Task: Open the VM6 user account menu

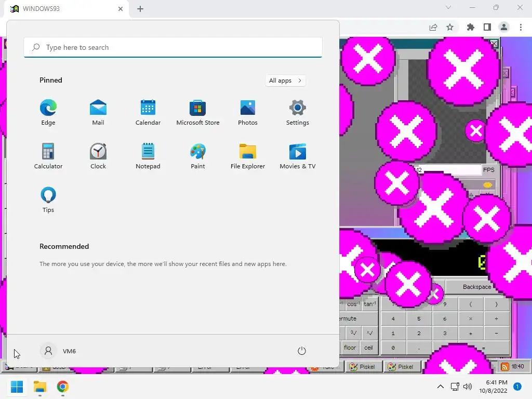Action: tap(58, 351)
